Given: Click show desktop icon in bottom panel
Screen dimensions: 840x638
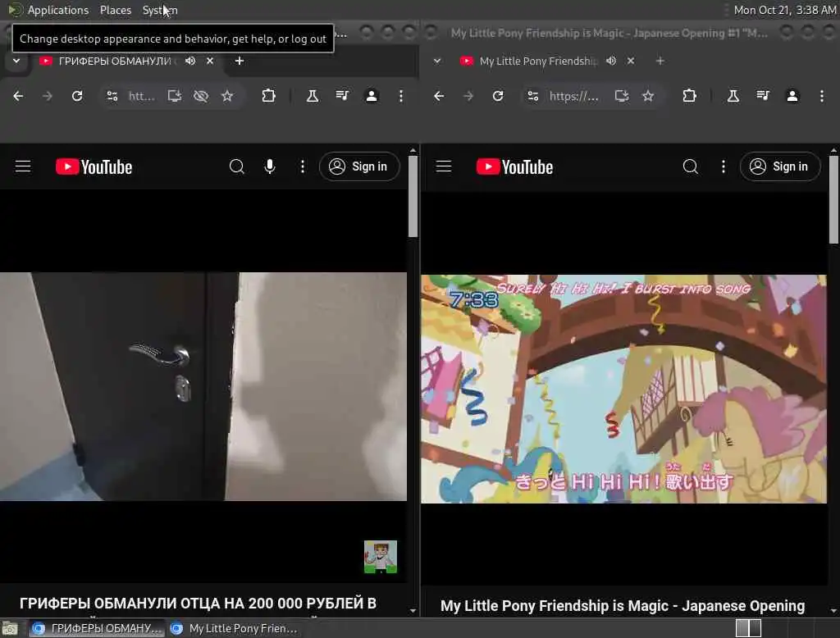Looking at the screenshot, I should point(10,628).
